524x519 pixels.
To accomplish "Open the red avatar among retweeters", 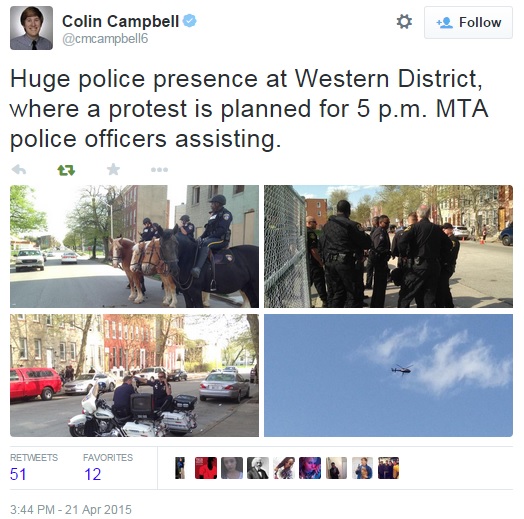I will [206, 468].
